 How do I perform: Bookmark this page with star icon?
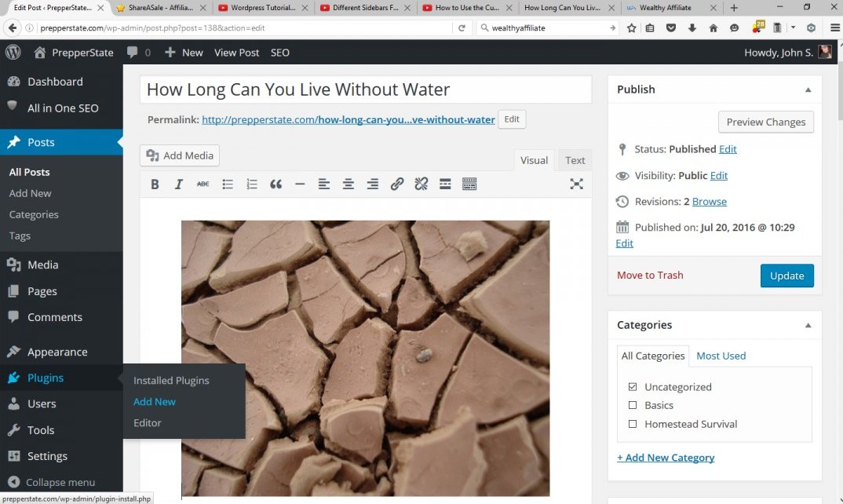pyautogui.click(x=631, y=28)
